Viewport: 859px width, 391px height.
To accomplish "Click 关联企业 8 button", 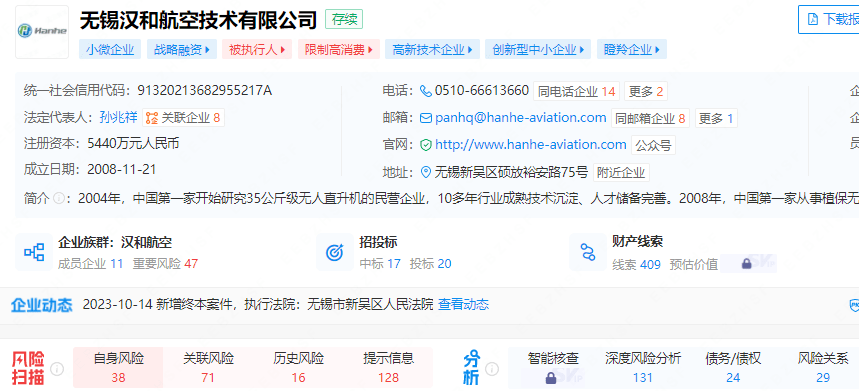I will click(184, 118).
